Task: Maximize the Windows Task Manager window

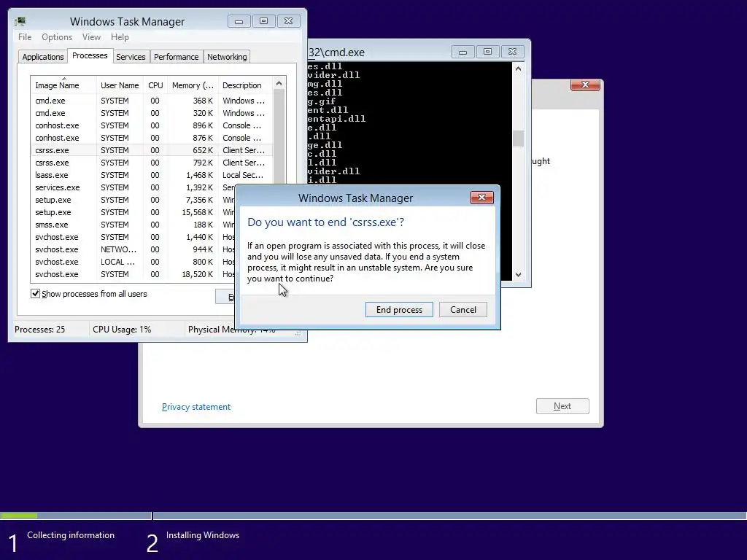Action: click(263, 21)
